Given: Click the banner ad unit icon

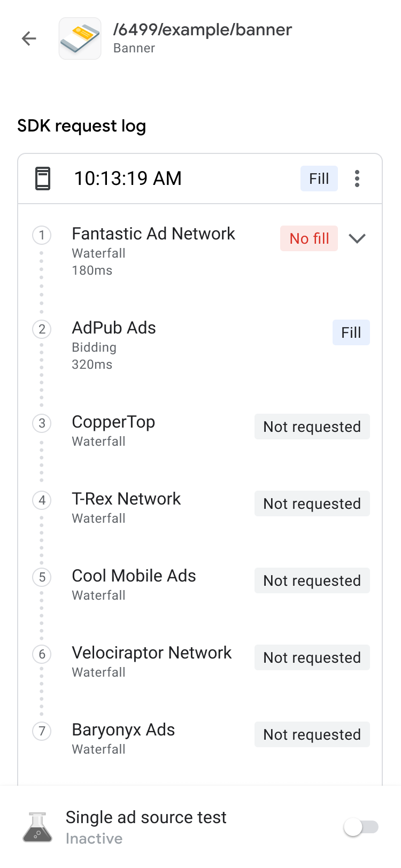Looking at the screenshot, I should (80, 38).
